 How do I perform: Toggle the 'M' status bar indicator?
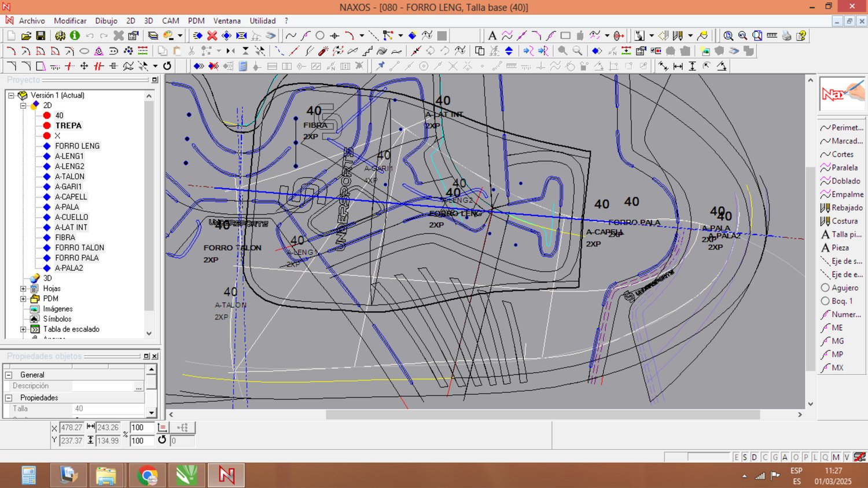pos(836,457)
